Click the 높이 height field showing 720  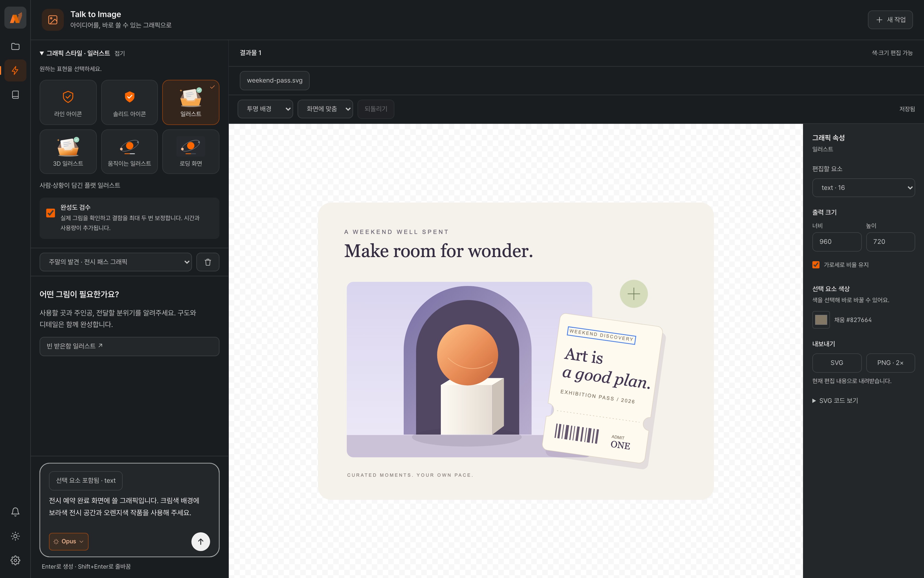(x=890, y=242)
